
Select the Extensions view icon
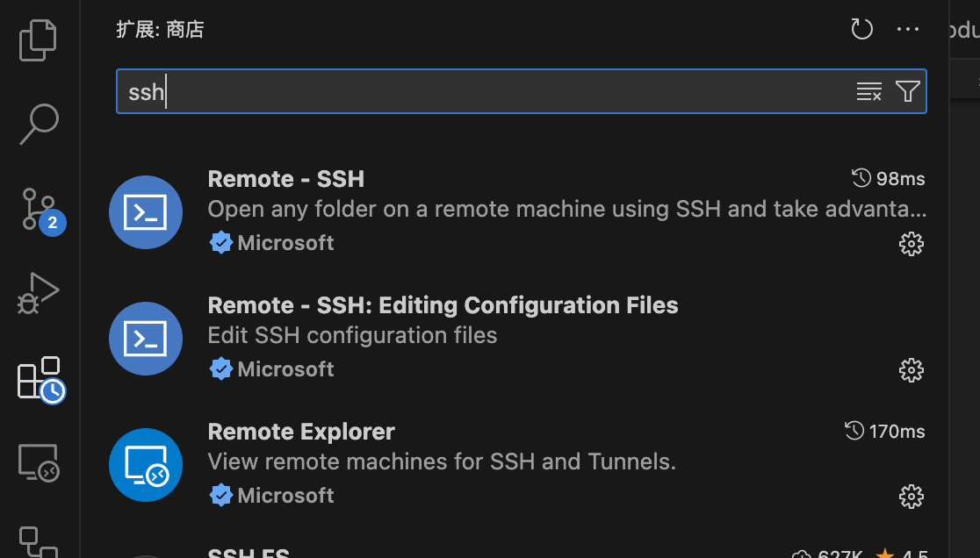[x=40, y=379]
